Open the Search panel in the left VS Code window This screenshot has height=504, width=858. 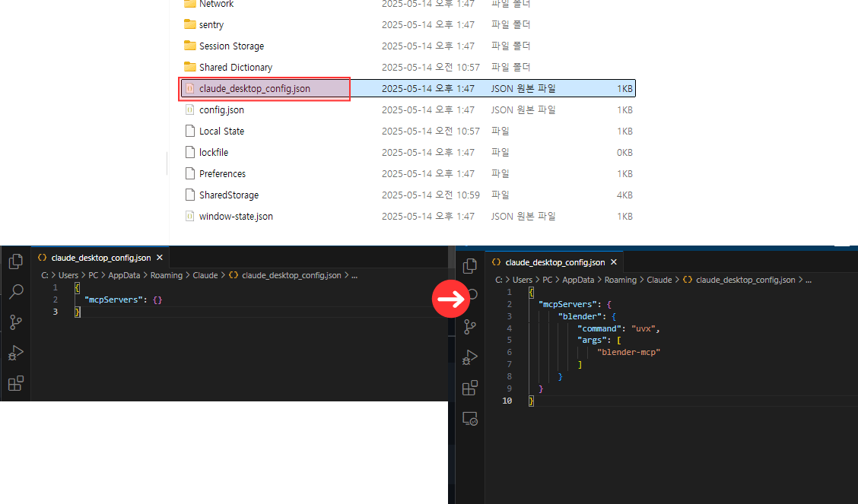[x=15, y=291]
